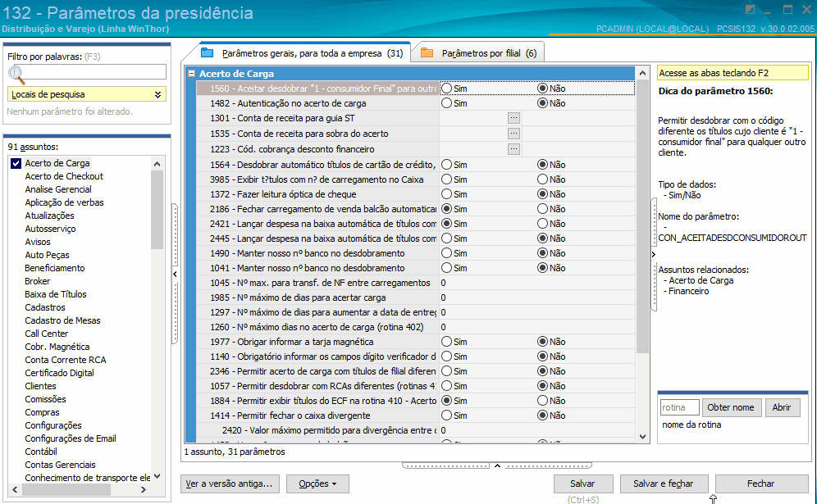
Task: Click the subjects list horizontal scrollbar thumb
Action: pyautogui.click(x=66, y=490)
